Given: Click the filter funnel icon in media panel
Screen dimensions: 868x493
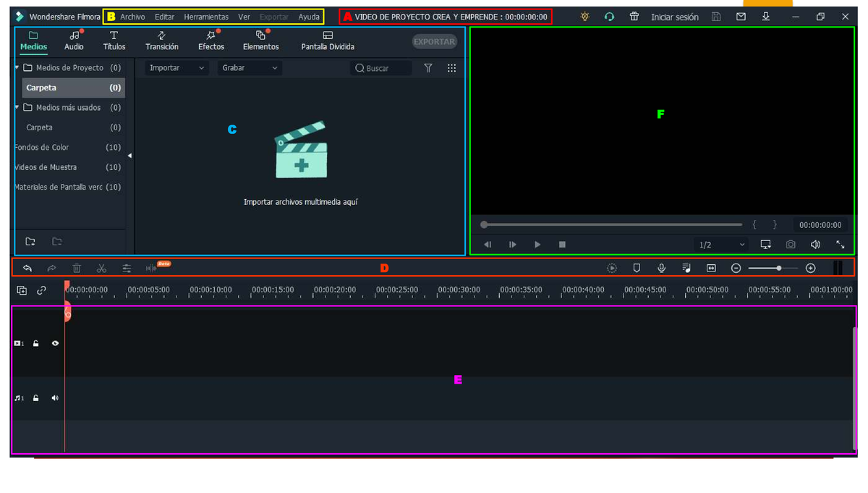Looking at the screenshot, I should click(428, 68).
